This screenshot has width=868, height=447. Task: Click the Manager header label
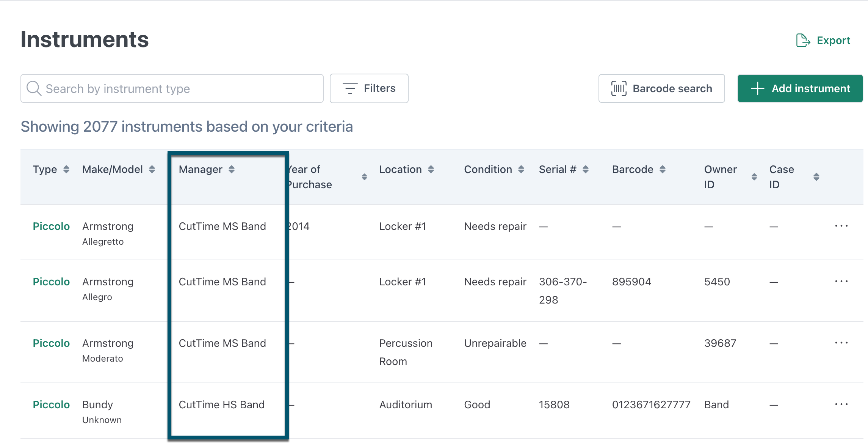click(x=201, y=169)
